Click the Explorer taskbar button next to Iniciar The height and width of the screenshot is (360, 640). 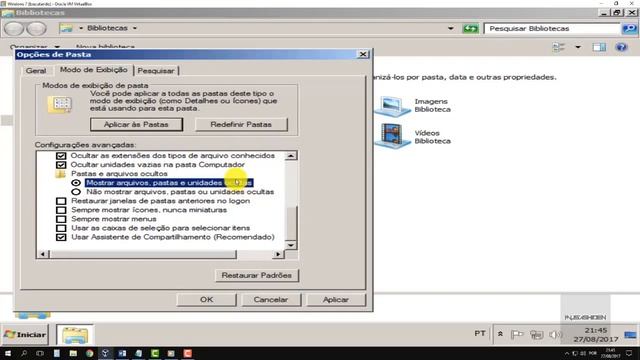coord(75,335)
